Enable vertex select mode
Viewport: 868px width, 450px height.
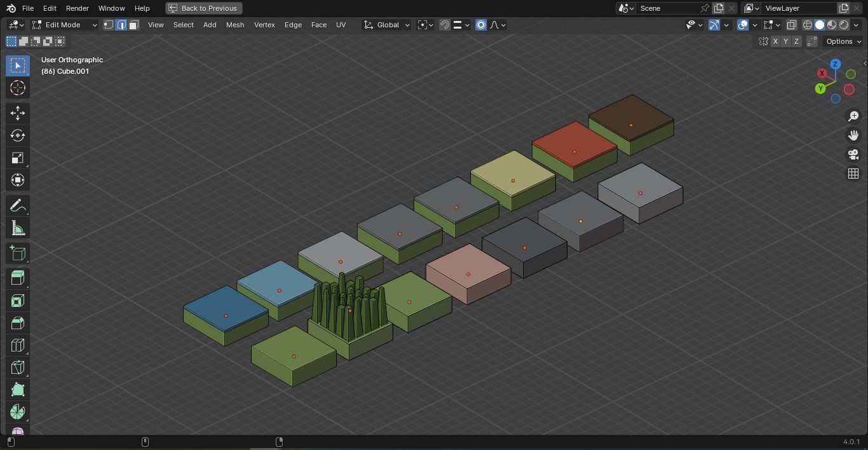(109, 25)
